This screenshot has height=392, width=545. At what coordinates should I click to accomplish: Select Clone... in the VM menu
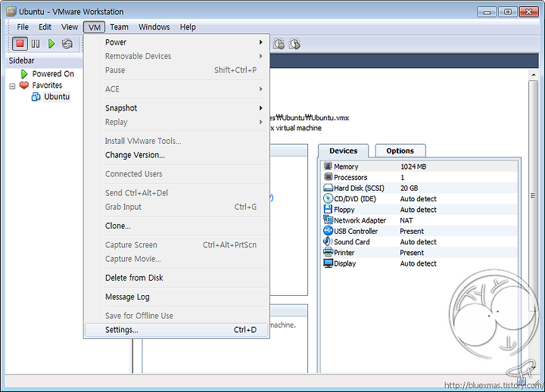[x=176, y=226]
